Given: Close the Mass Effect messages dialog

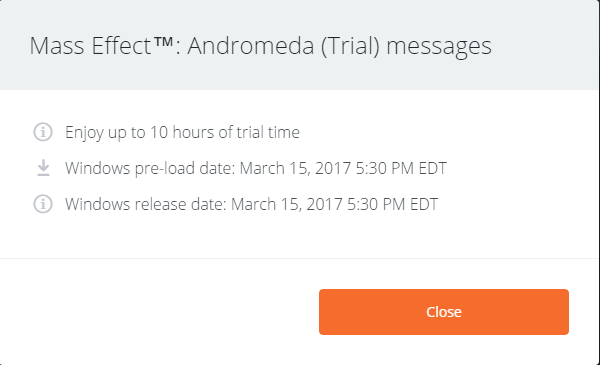Looking at the screenshot, I should click(444, 312).
